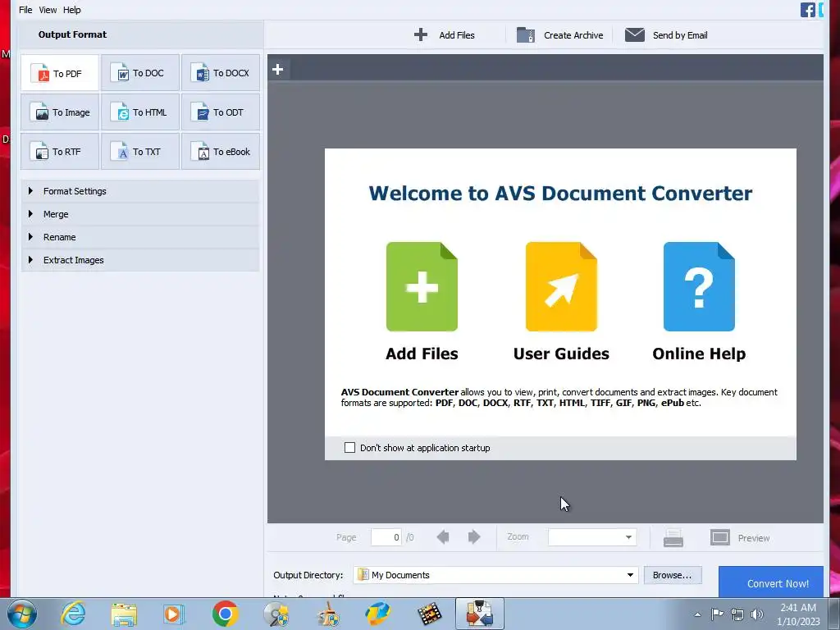
Task: Open the File menu
Action: [x=25, y=10]
